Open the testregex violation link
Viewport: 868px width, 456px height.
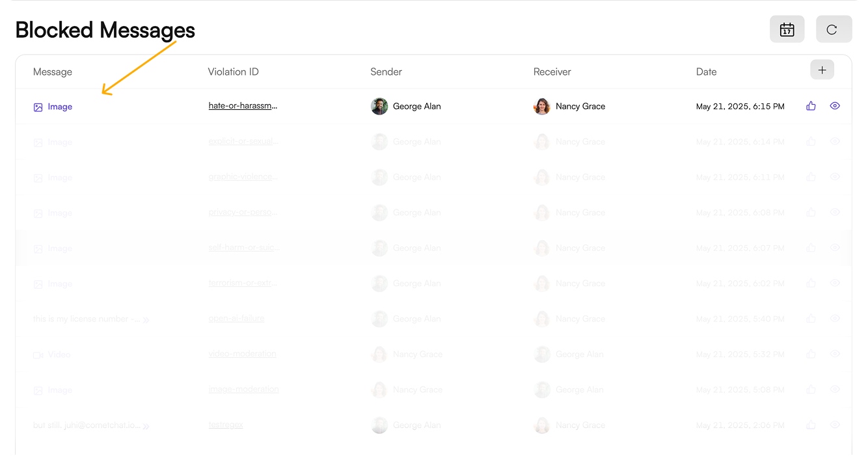pos(226,425)
